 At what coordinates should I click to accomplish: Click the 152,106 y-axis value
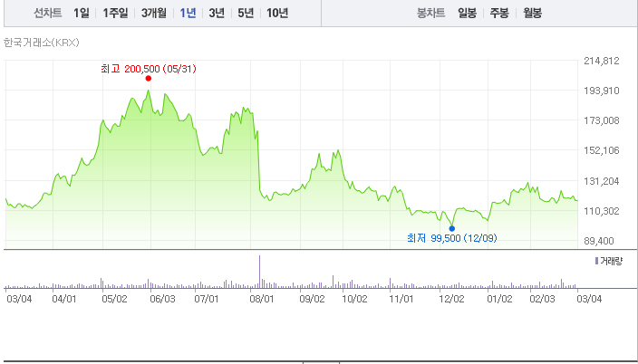pyautogui.click(x=602, y=150)
